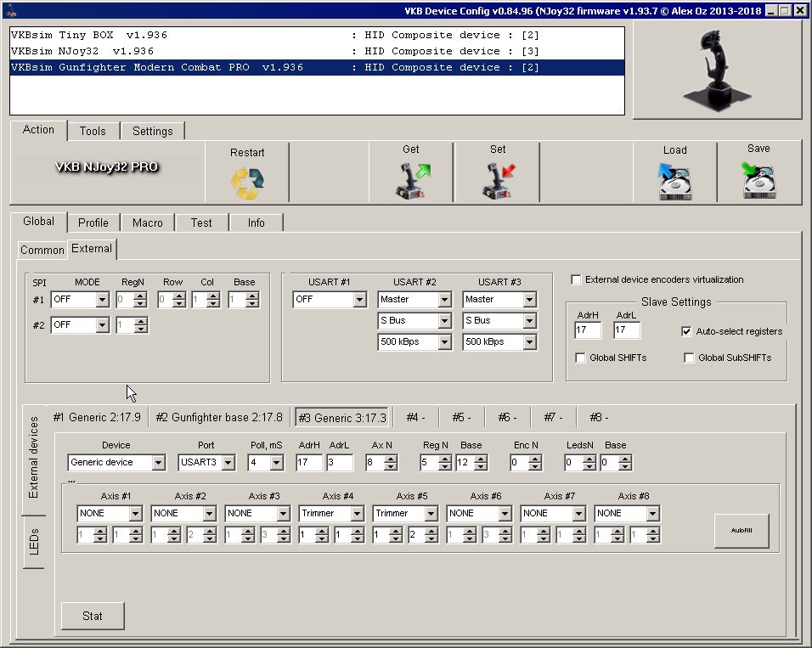Increase the LedsN value
The width and height of the screenshot is (812, 648).
pyautogui.click(x=589, y=459)
